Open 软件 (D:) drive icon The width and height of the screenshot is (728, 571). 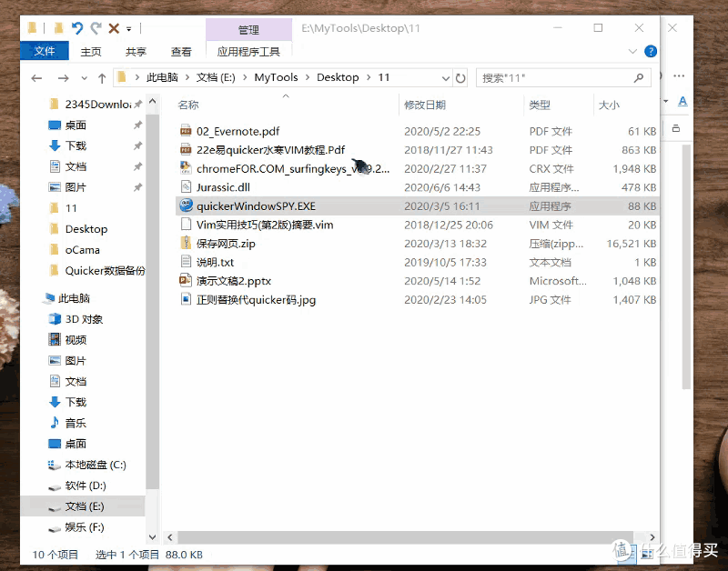pos(55,486)
